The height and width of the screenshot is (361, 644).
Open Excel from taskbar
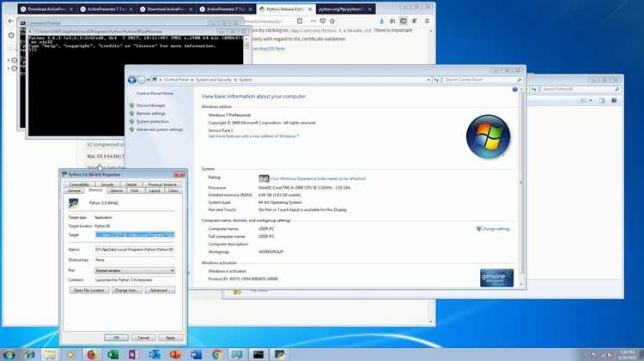pos(112,354)
